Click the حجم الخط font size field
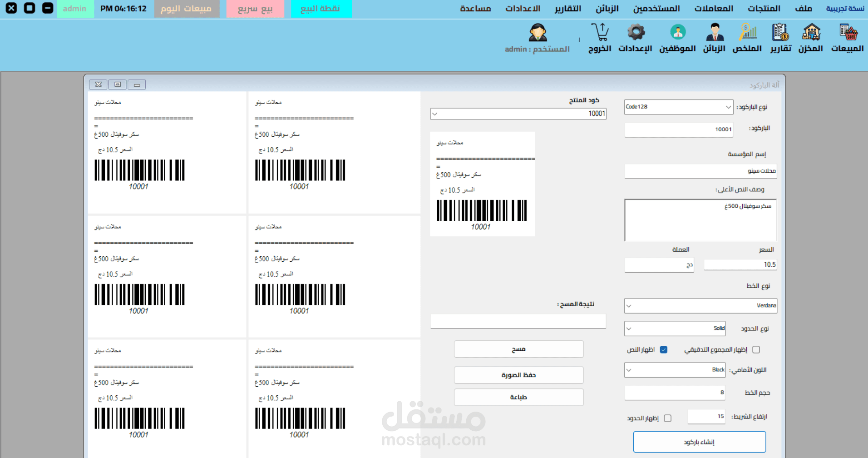868x458 pixels. pos(675,393)
